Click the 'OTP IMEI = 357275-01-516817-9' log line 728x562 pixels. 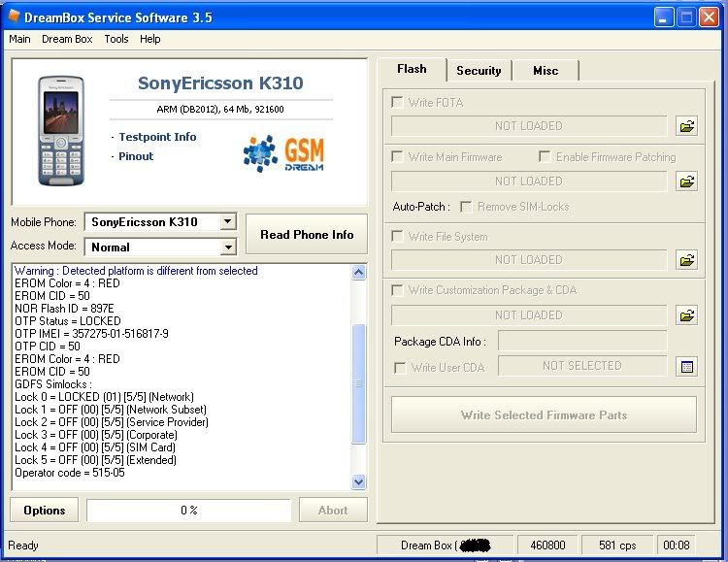91,334
